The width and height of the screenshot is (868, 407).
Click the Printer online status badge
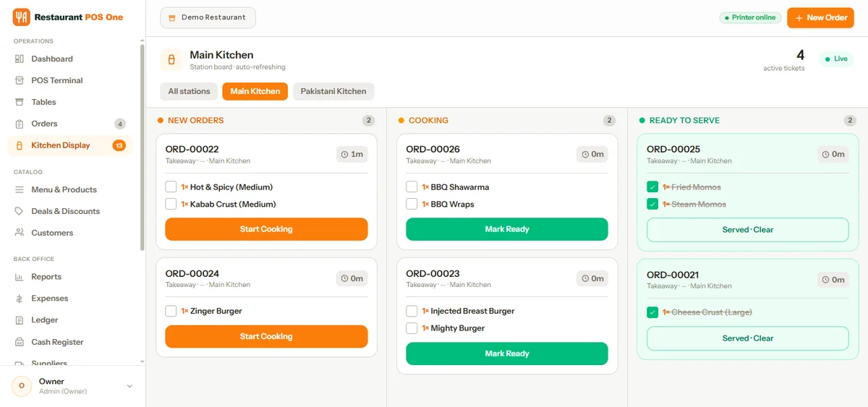tap(750, 17)
